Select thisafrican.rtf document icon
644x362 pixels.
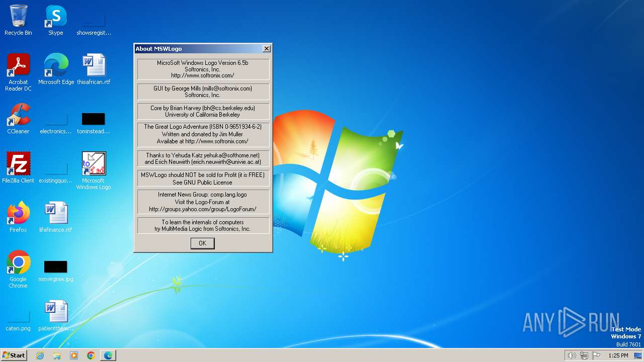click(94, 69)
